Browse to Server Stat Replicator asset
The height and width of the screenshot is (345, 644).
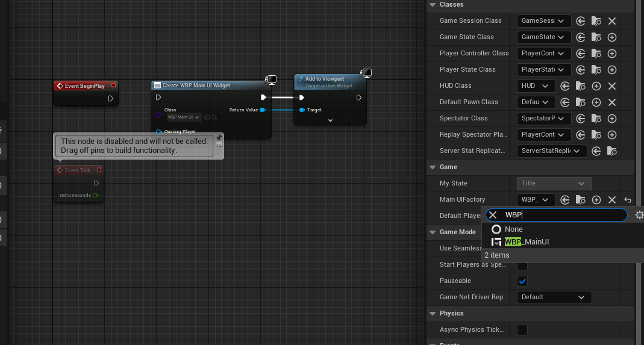[611, 151]
